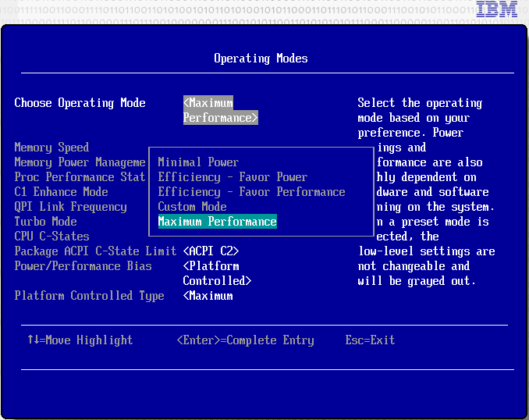Select Minimal Power option

[198, 162]
